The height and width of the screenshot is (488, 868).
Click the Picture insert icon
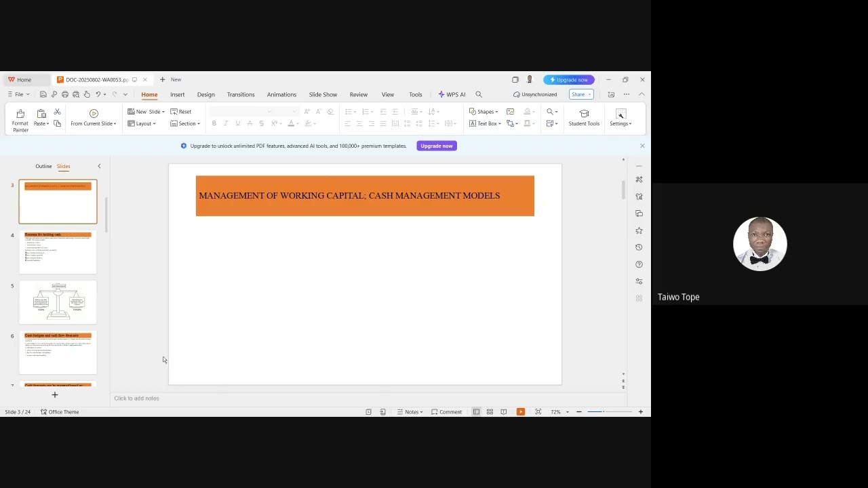[510, 112]
